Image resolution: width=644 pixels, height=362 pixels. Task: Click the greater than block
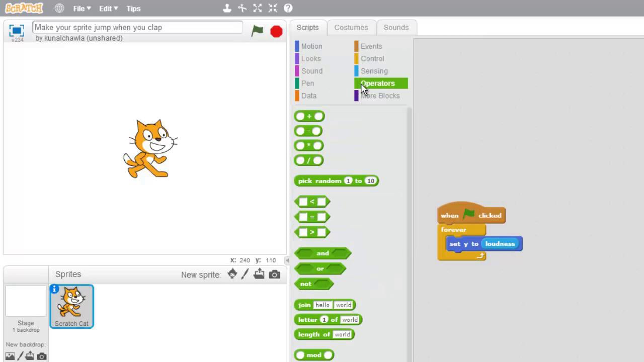pyautogui.click(x=312, y=232)
